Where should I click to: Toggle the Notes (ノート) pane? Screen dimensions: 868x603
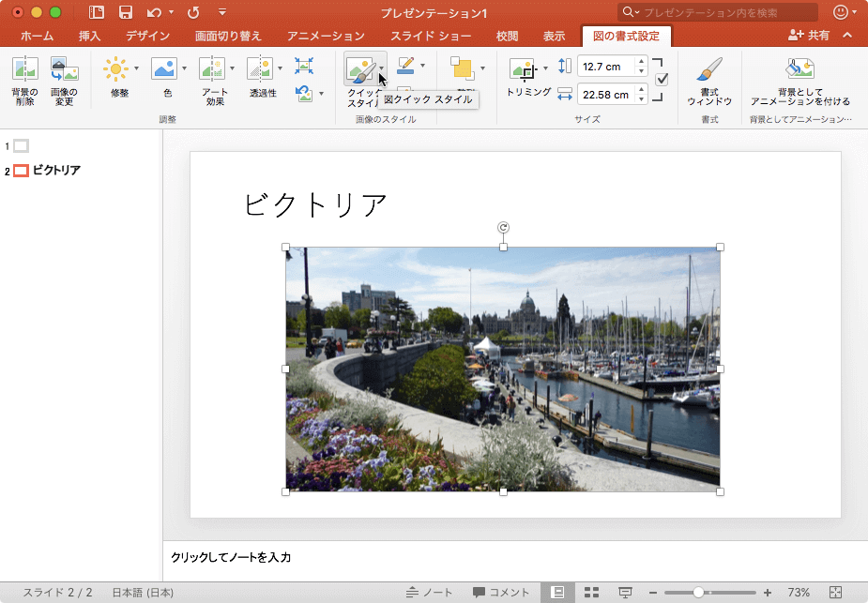coord(430,593)
